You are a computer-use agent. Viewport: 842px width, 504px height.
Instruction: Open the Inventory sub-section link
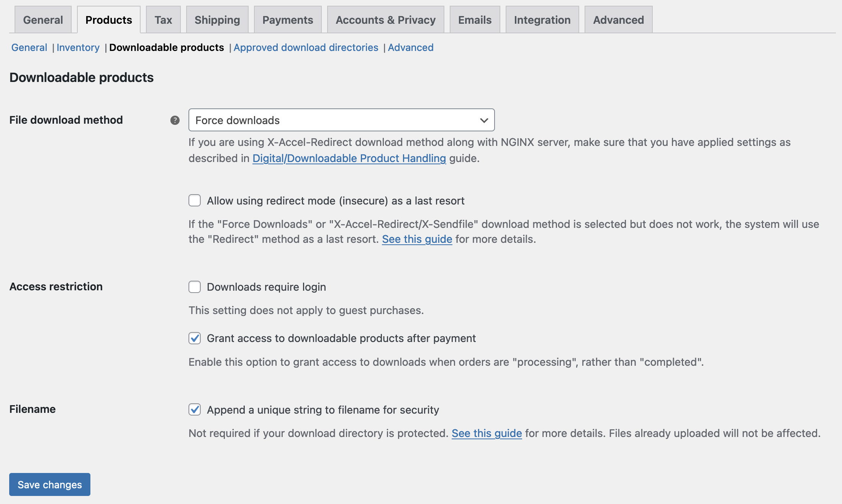78,47
